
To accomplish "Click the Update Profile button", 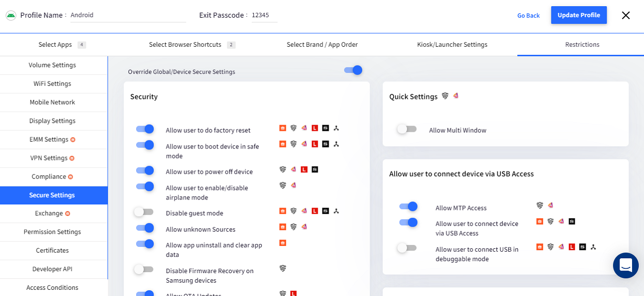I will click(x=579, y=15).
